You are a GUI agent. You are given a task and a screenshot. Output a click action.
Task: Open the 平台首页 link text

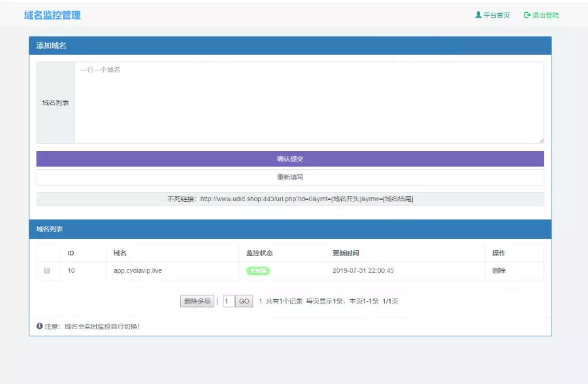tap(497, 15)
